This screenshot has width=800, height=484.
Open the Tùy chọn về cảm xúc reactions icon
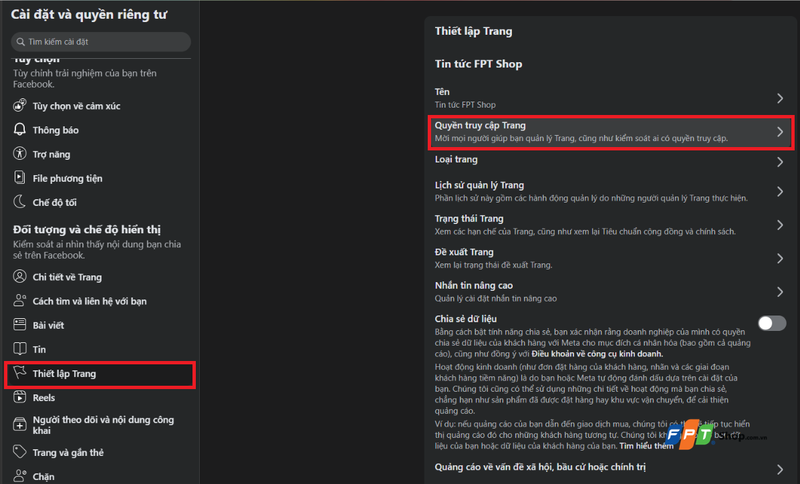point(19,106)
